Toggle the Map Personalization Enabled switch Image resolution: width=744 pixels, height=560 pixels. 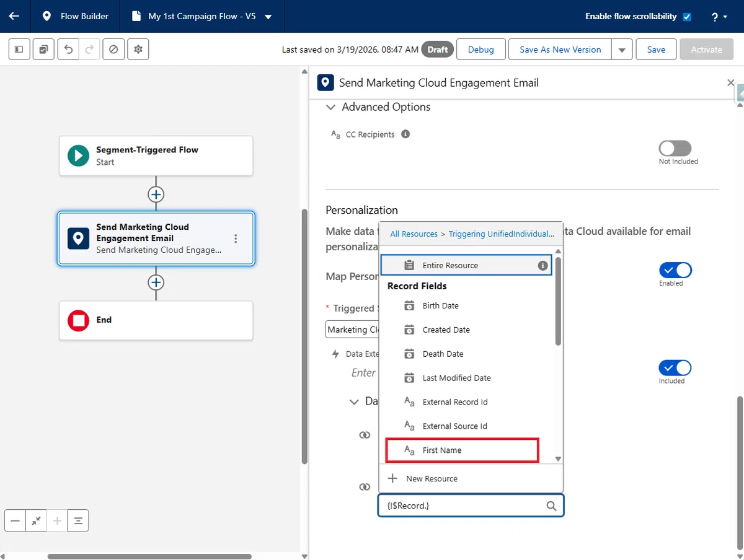[675, 270]
